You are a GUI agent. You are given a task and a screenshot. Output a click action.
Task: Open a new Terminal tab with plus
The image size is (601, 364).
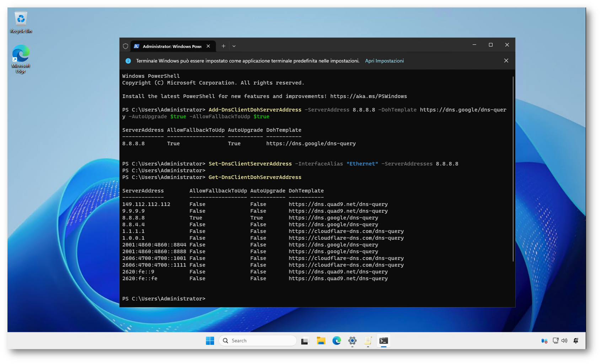223,46
